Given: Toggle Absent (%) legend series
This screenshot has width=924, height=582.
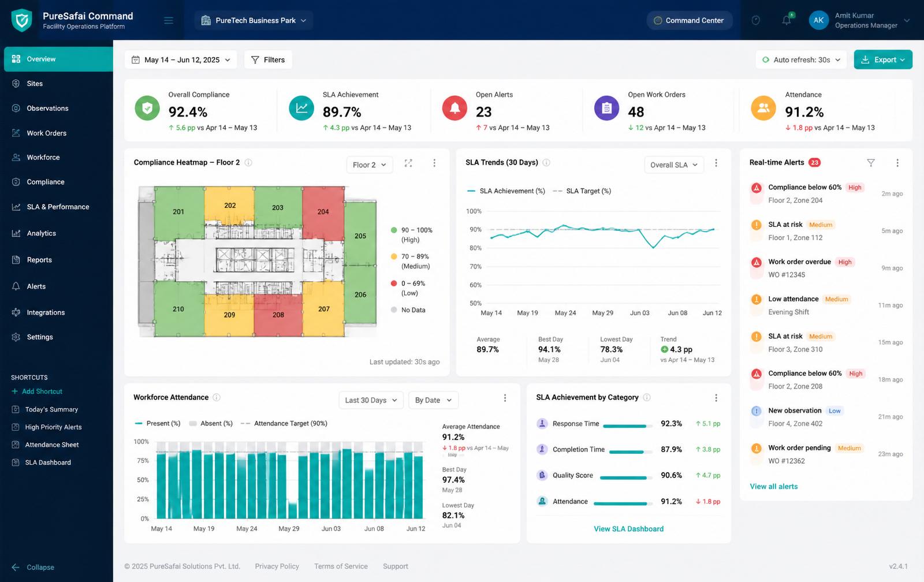Looking at the screenshot, I should (x=211, y=424).
